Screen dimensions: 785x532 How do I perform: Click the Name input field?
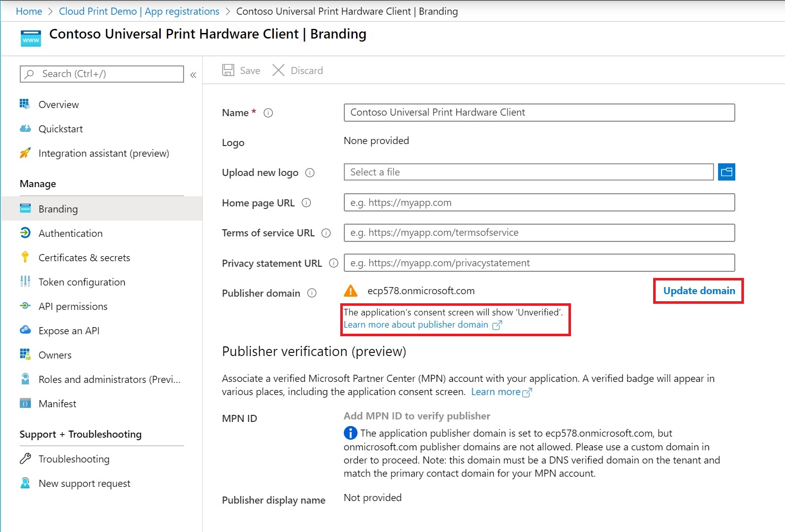click(539, 113)
